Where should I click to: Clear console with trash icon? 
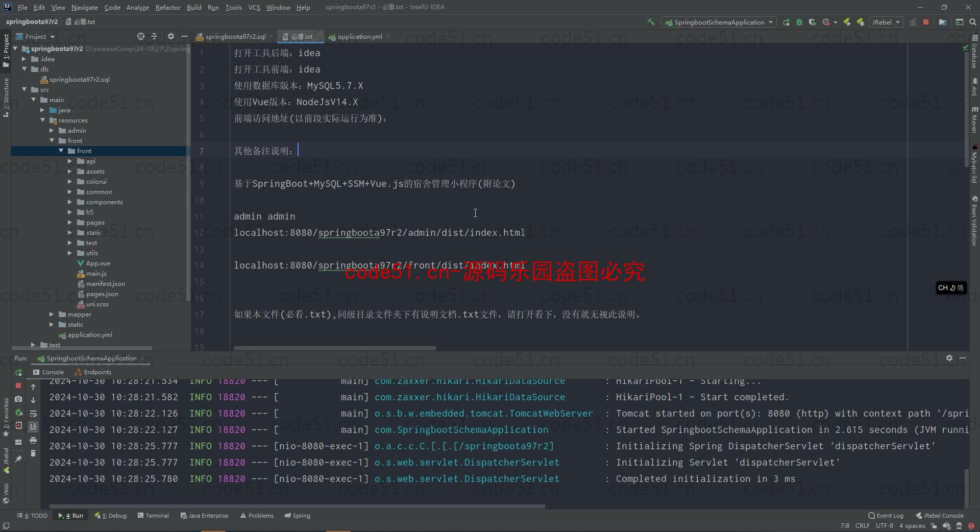33,453
